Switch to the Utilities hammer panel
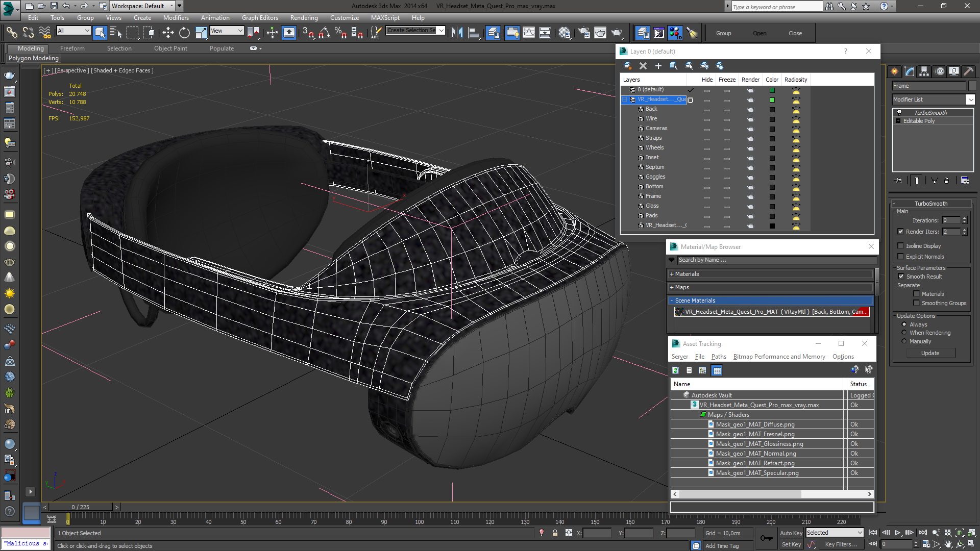This screenshot has width=980, height=551. tap(968, 71)
